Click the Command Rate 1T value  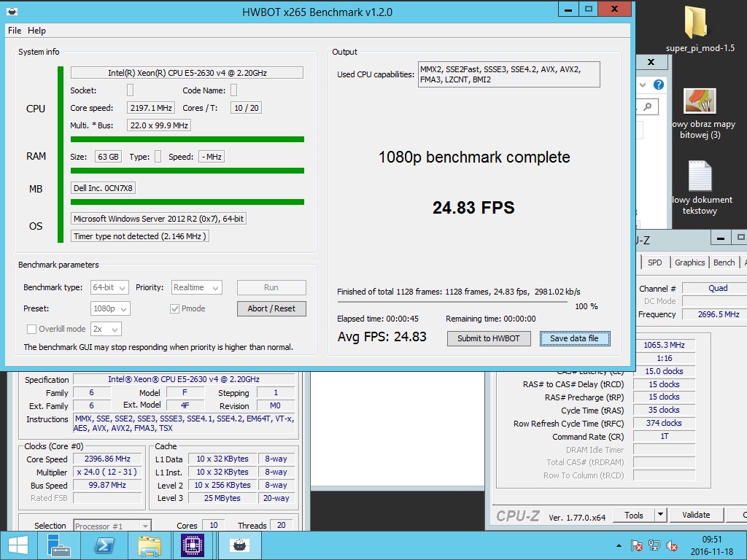click(x=664, y=436)
